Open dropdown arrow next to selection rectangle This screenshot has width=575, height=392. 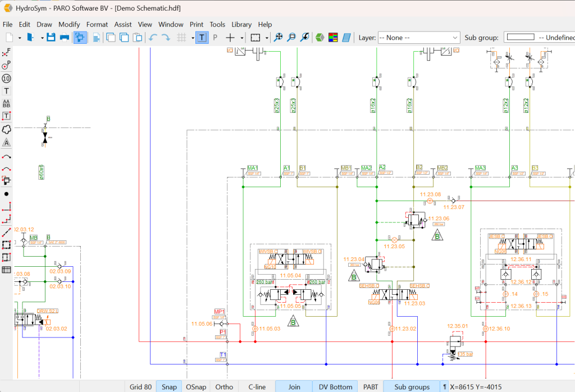267,38
